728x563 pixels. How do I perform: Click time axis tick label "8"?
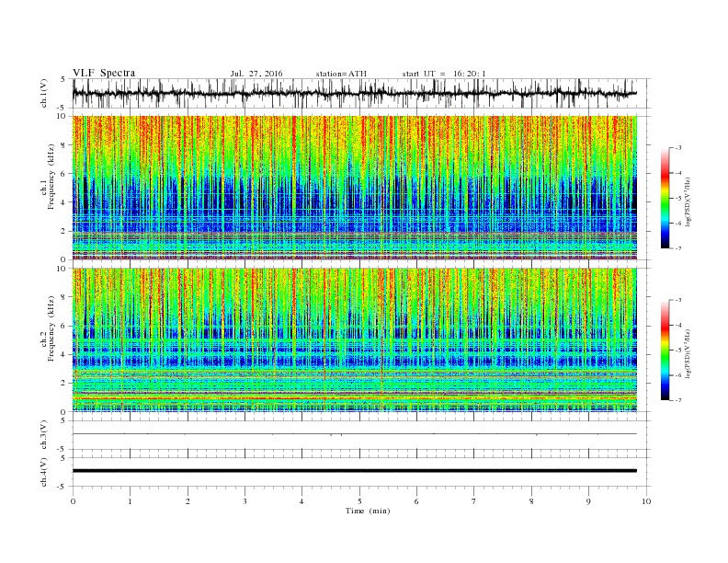(x=531, y=501)
